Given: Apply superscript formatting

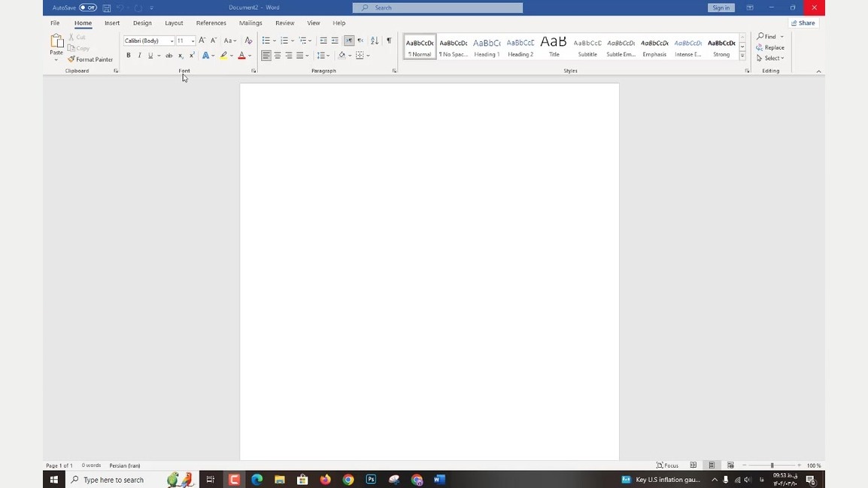Looking at the screenshot, I should point(192,56).
